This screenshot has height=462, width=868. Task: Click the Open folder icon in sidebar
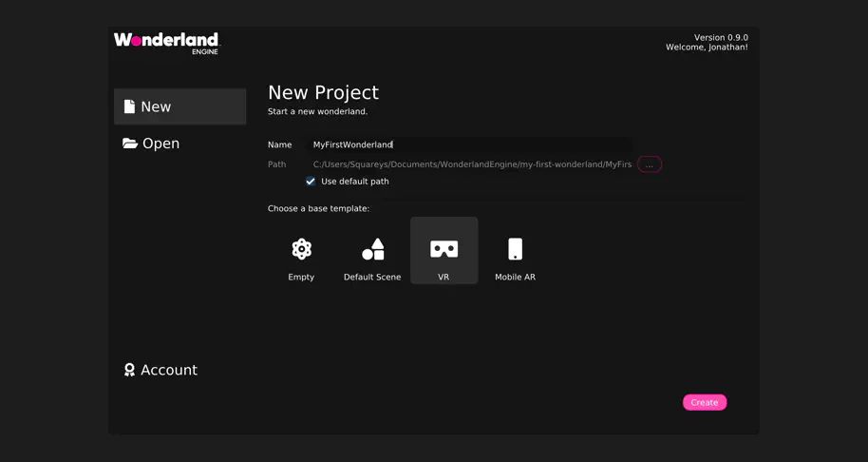[x=130, y=144]
